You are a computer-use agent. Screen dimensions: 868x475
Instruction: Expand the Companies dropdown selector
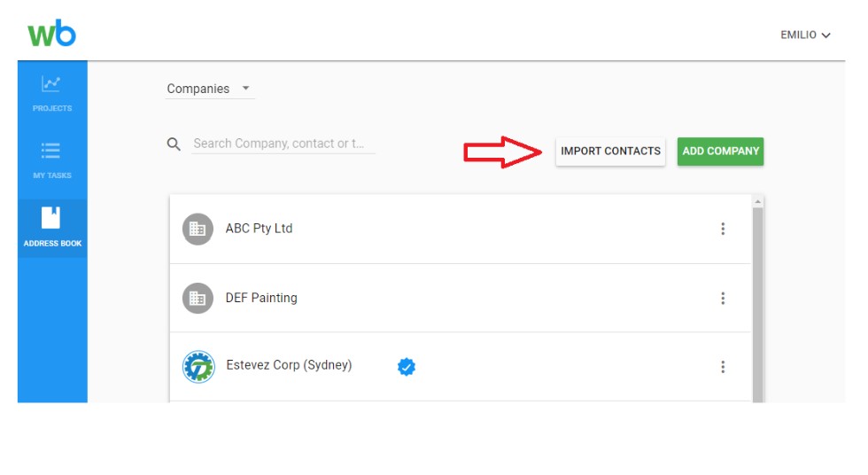click(210, 89)
